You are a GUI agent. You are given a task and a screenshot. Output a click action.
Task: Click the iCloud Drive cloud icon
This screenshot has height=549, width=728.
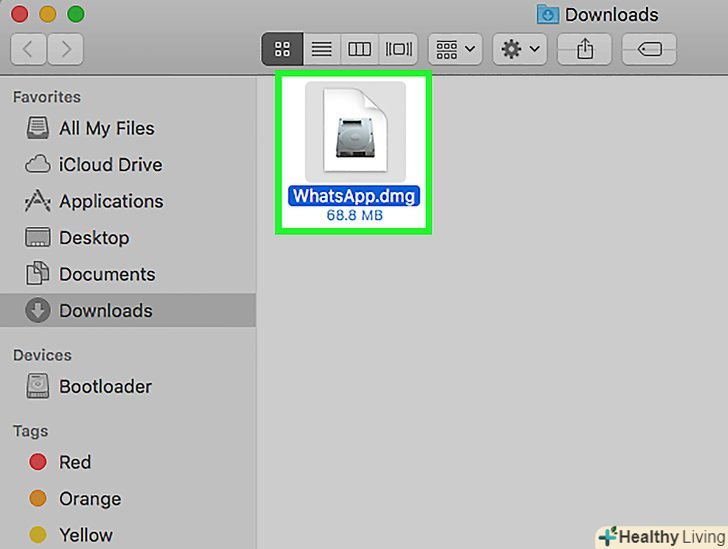click(x=38, y=164)
